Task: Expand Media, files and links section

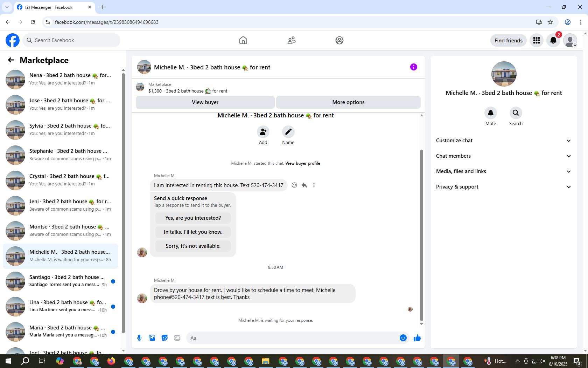Action: click(504, 171)
